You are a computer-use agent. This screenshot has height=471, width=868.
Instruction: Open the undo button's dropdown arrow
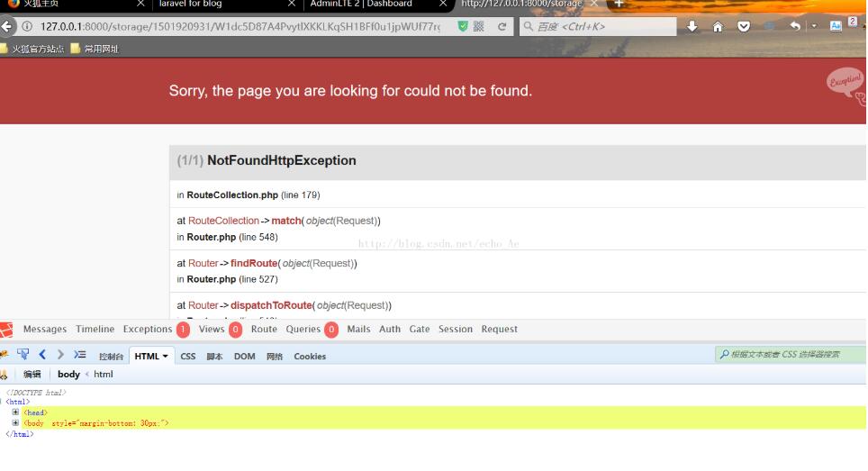tap(813, 27)
